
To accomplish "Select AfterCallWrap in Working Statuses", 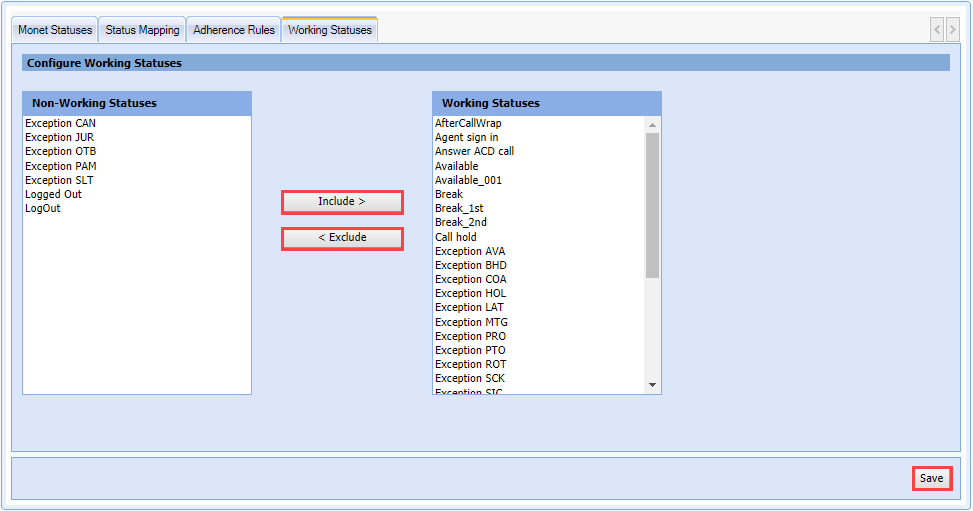I will coord(468,124).
